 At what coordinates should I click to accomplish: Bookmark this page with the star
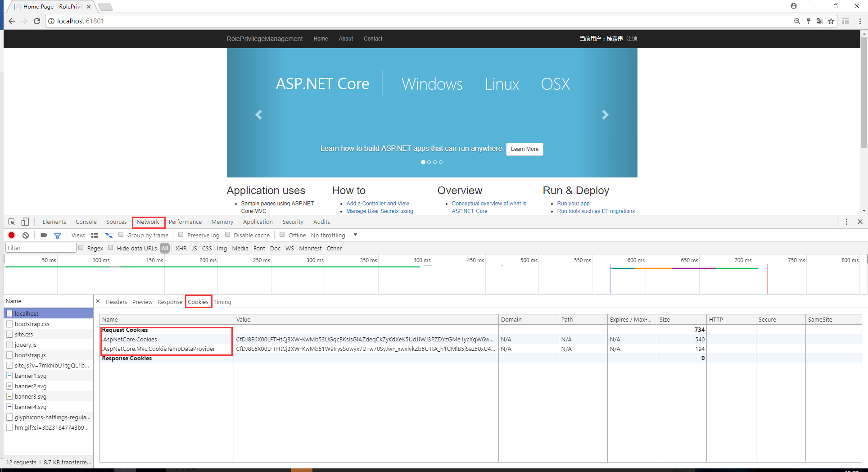(831, 21)
